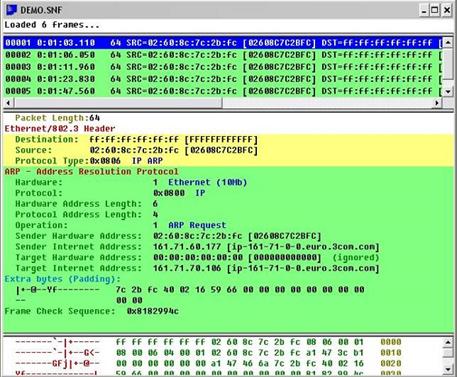Click the frame list horizontal scrollbar thumb
457x377 pixels.
click(x=118, y=103)
